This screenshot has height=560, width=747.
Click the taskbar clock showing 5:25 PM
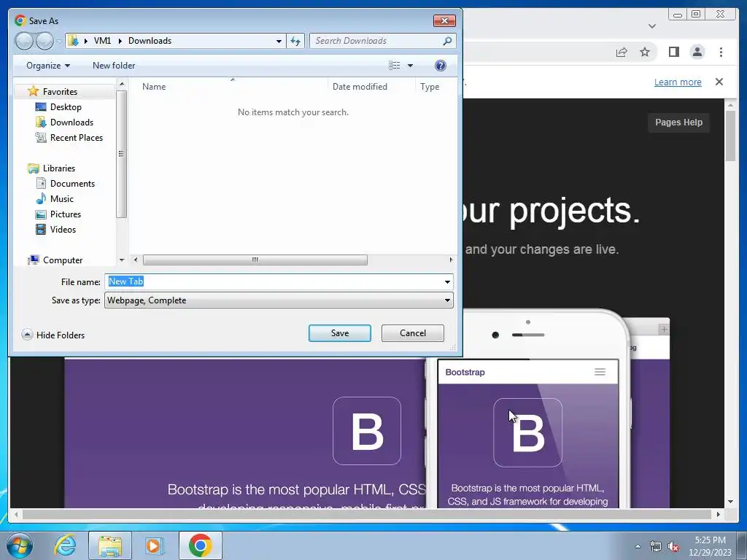tap(710, 546)
